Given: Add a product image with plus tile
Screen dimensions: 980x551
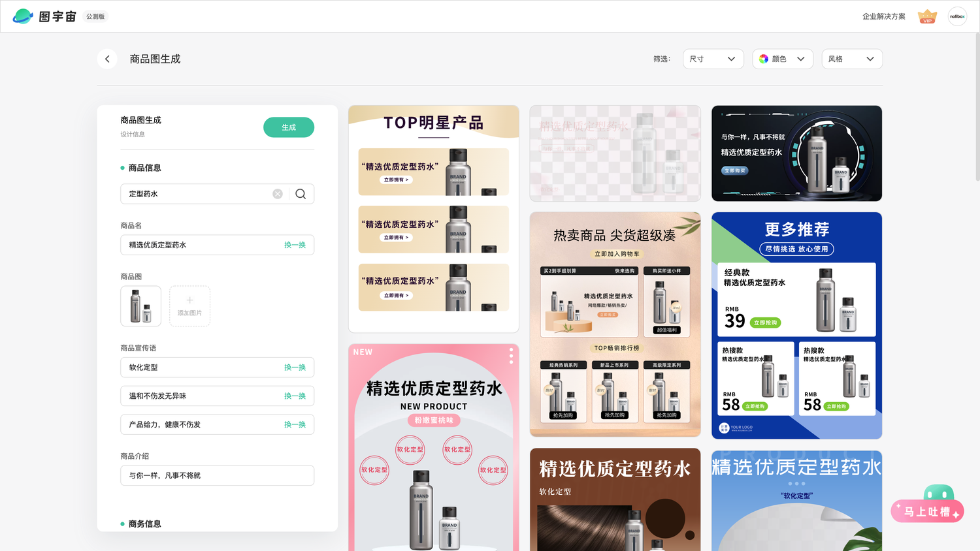Looking at the screenshot, I should [x=189, y=306].
